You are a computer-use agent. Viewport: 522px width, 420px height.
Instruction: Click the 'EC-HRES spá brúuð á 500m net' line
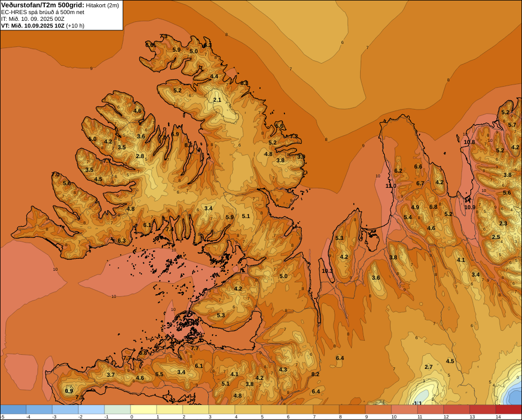click(x=43, y=12)
